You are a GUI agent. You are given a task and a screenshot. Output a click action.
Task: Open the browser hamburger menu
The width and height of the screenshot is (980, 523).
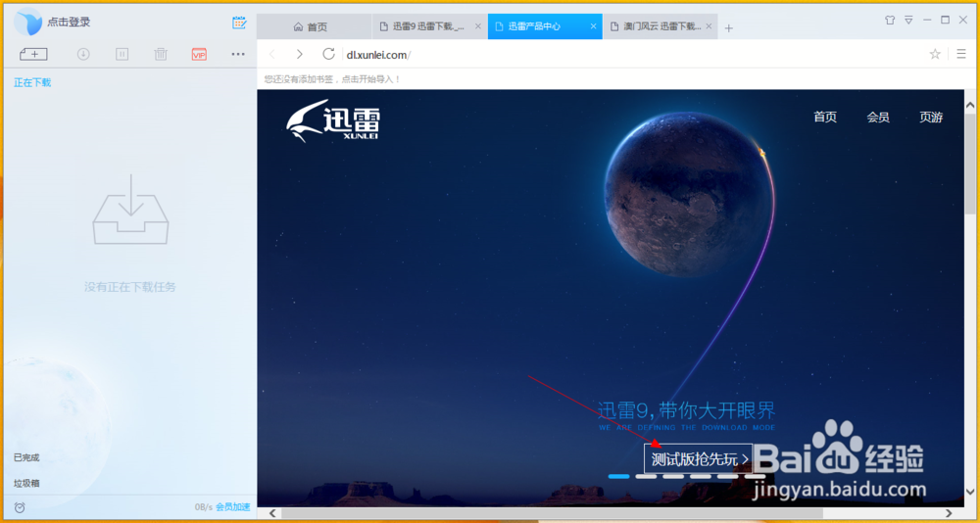click(961, 55)
